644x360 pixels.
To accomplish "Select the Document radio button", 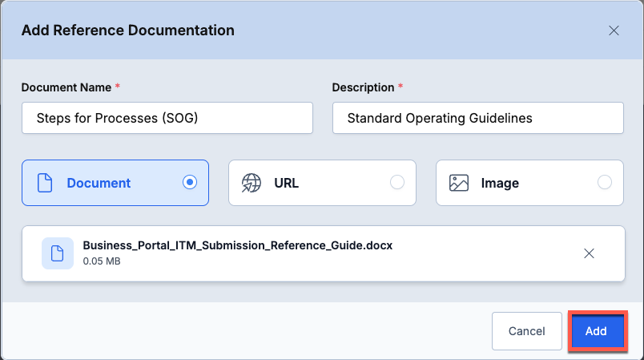I will (190, 182).
